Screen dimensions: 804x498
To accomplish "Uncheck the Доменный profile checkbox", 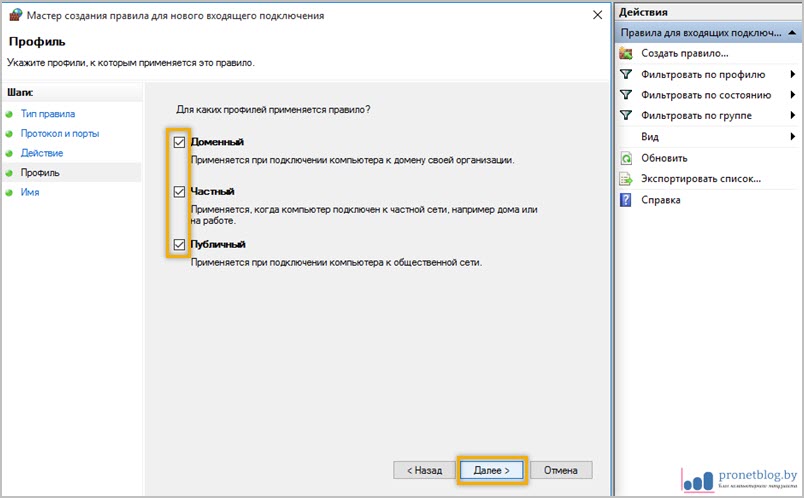I will 179,142.
